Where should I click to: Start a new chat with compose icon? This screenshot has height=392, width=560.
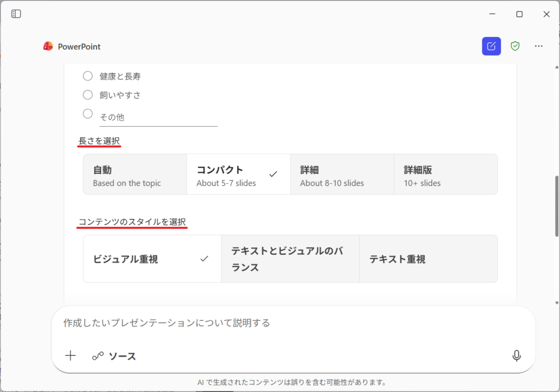pyautogui.click(x=491, y=46)
